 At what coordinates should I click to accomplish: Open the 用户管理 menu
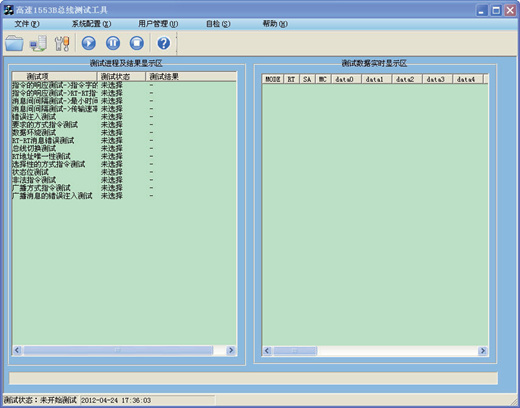pyautogui.click(x=158, y=24)
